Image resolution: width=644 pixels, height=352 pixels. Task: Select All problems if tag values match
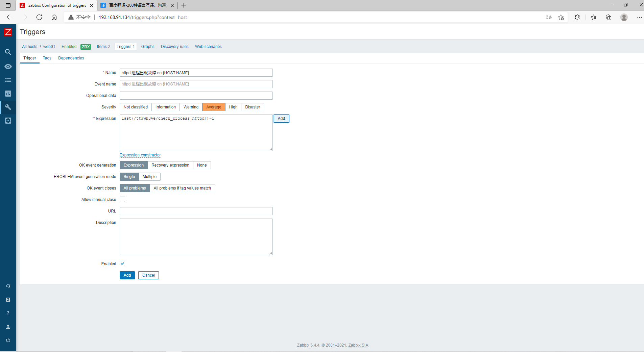pos(182,188)
